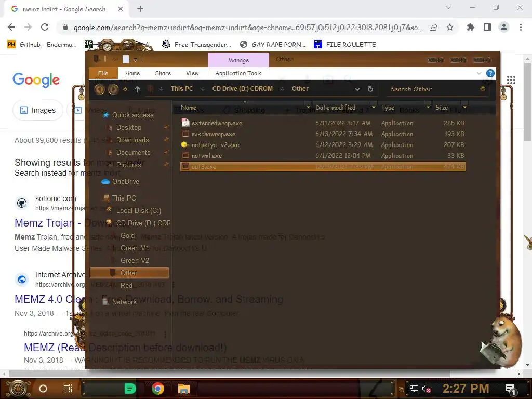The height and width of the screenshot is (399, 532).
Task: Open the Google apps grid
Action: (x=511, y=80)
